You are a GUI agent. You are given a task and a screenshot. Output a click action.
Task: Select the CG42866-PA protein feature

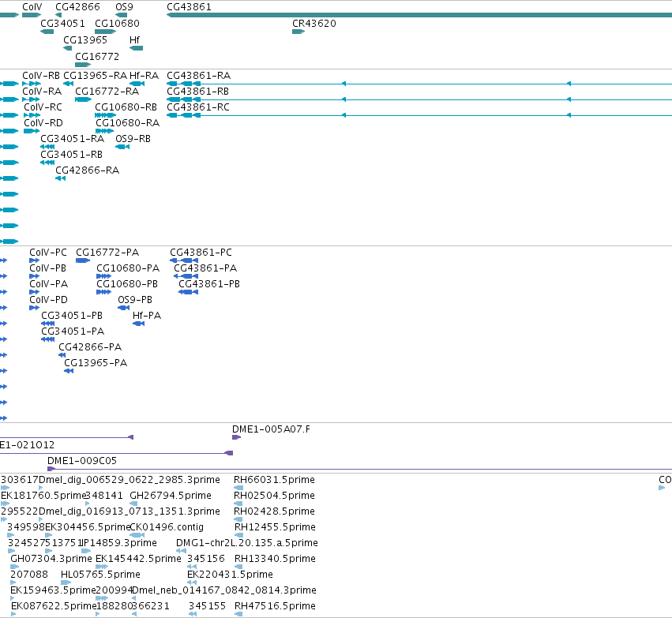pos(62,355)
